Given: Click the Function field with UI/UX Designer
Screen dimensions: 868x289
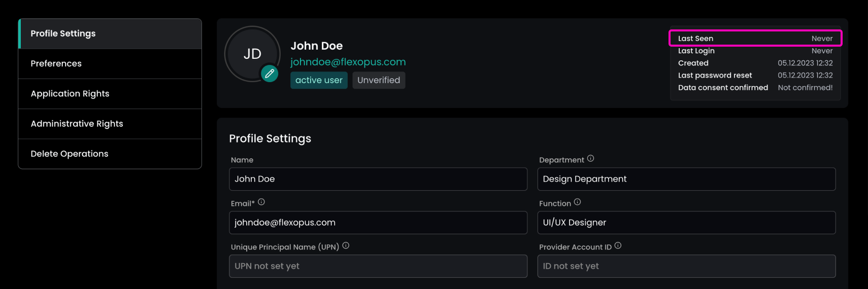Looking at the screenshot, I should pyautogui.click(x=686, y=223).
